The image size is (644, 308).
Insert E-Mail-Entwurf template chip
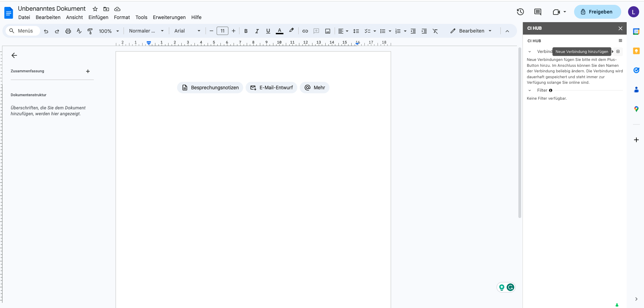coord(271,88)
